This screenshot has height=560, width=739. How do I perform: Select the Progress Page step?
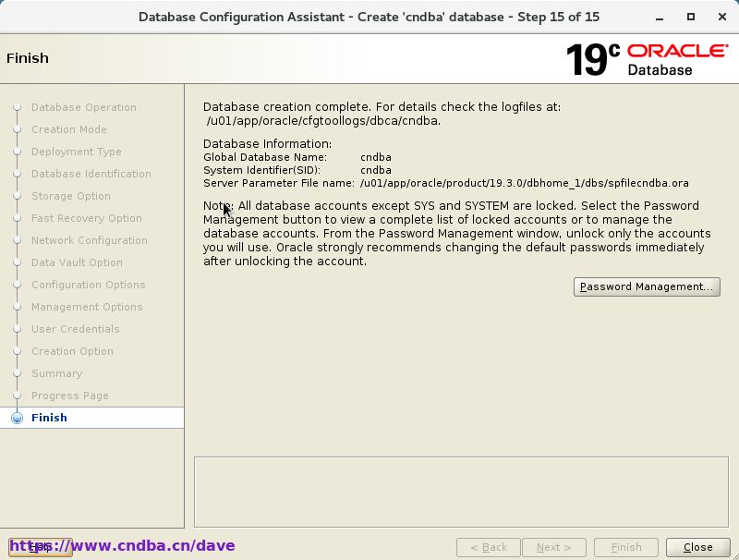[70, 396]
